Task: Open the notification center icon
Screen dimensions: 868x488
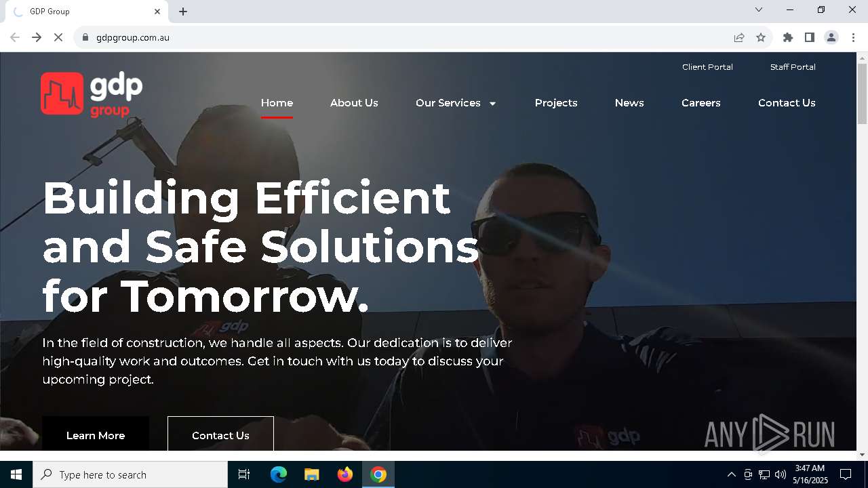Action: coord(846,474)
